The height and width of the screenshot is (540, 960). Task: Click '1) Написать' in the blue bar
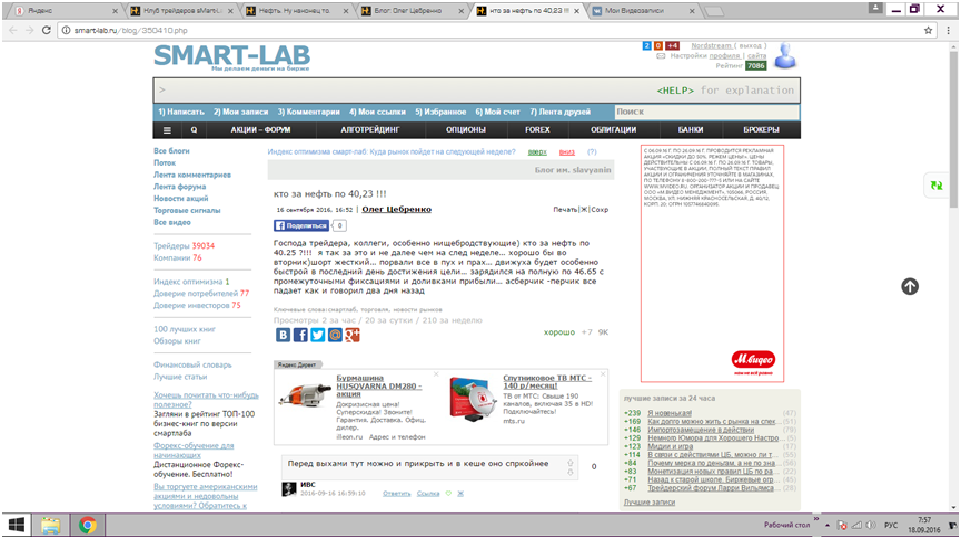(x=181, y=112)
